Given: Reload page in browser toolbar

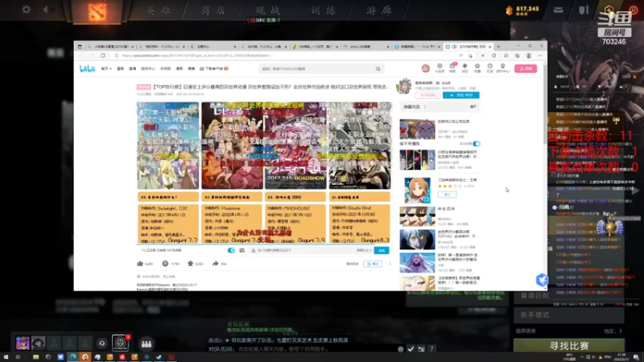Looking at the screenshot, I should (103, 56).
